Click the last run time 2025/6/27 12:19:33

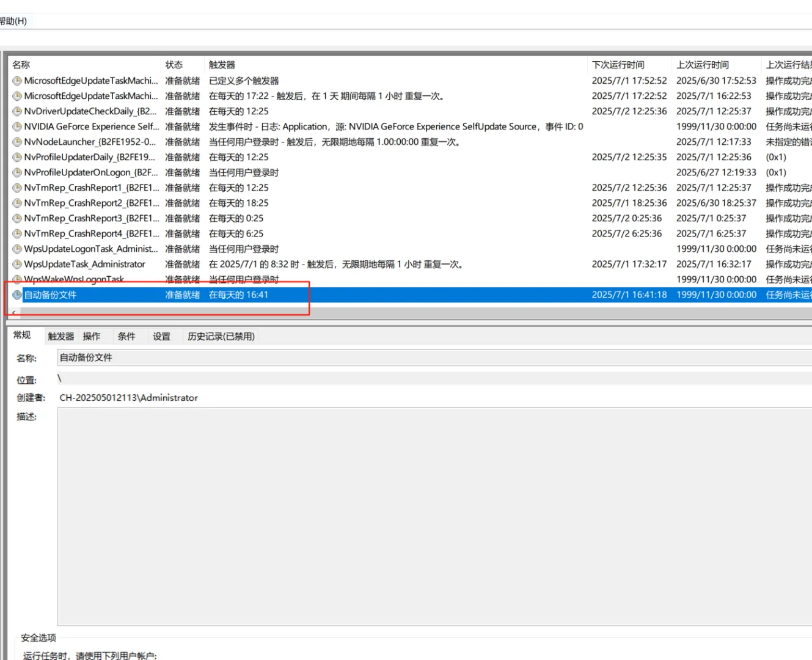click(x=716, y=172)
